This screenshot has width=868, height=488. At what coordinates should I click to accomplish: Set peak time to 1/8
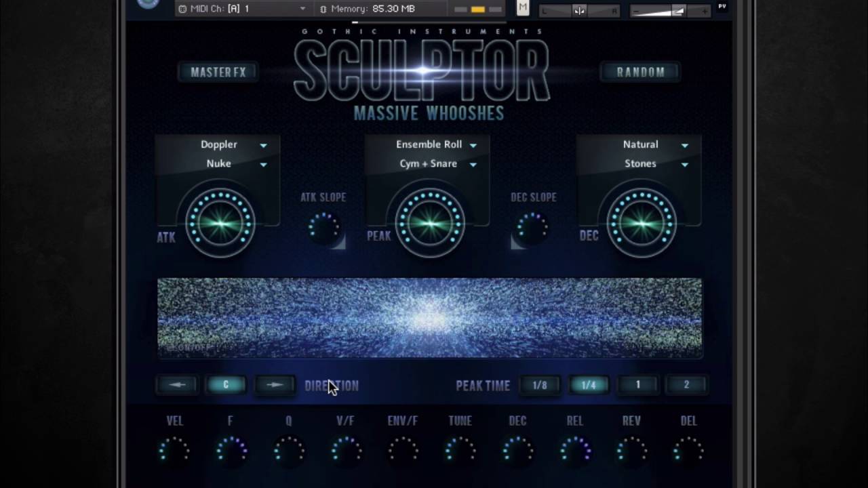pyautogui.click(x=540, y=385)
